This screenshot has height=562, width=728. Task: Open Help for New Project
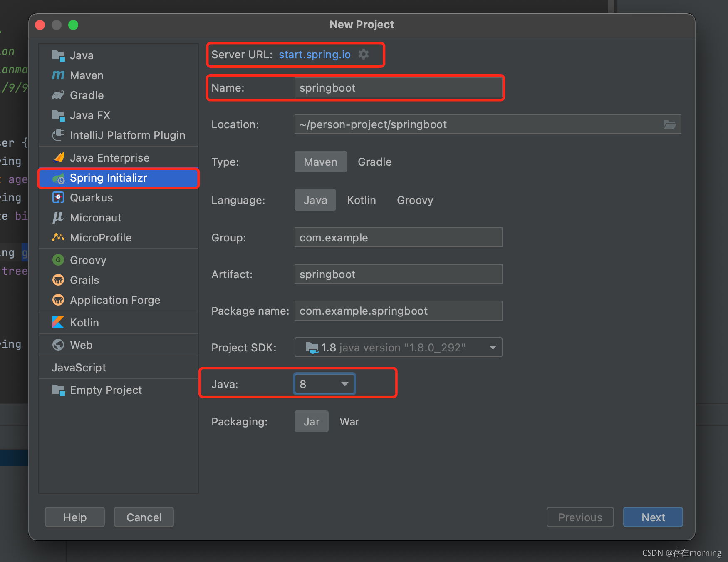[75, 517]
